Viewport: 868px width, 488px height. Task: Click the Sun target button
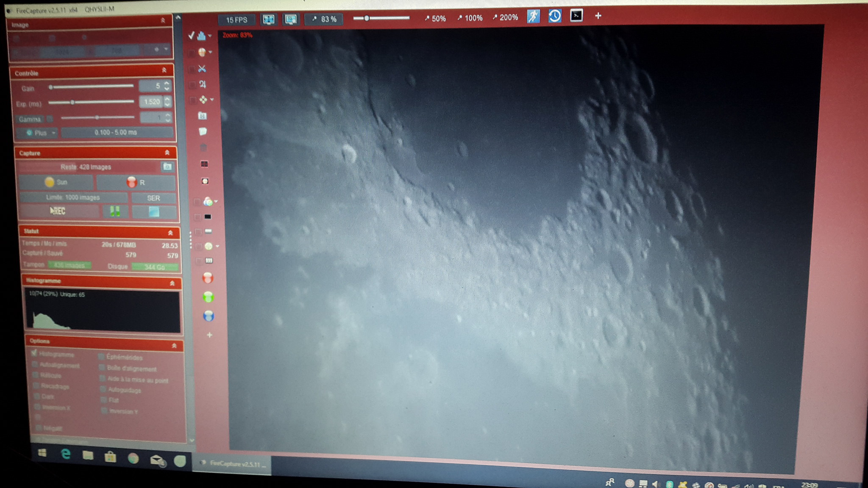pyautogui.click(x=56, y=182)
